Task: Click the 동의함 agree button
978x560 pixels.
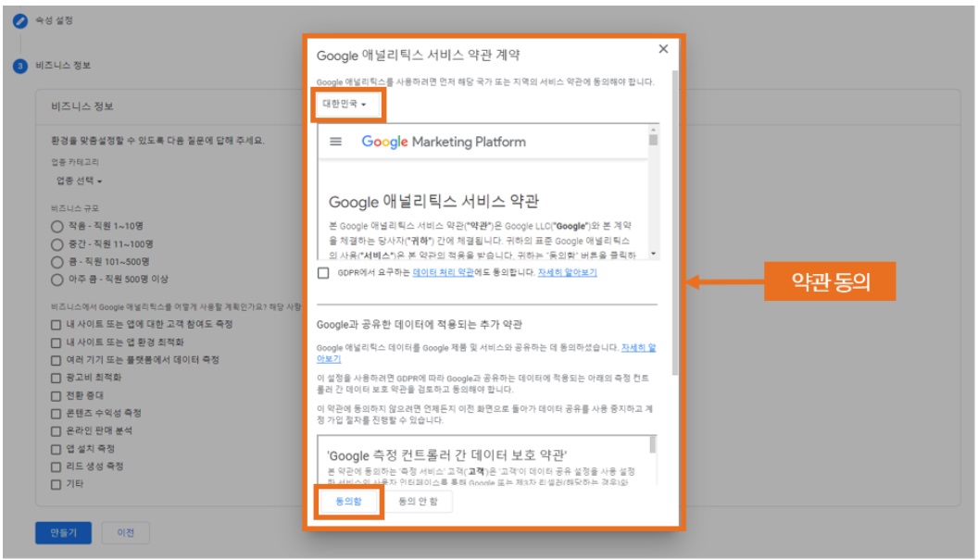Action: [348, 502]
